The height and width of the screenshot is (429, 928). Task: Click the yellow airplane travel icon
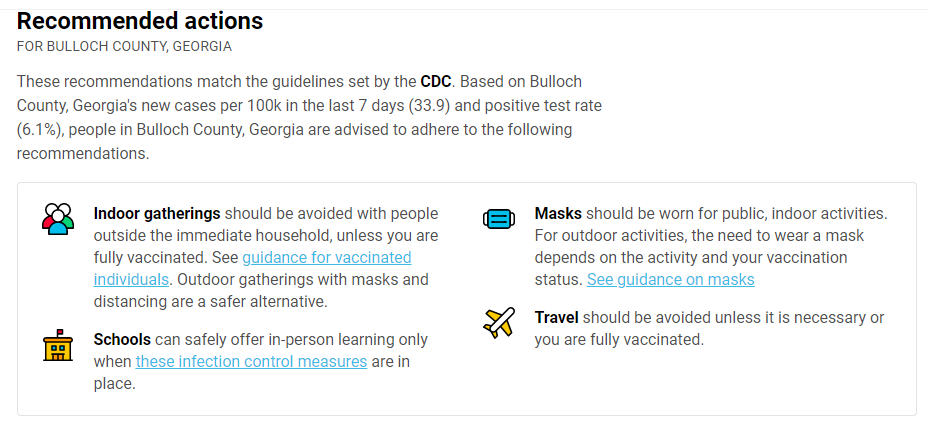[x=499, y=323]
